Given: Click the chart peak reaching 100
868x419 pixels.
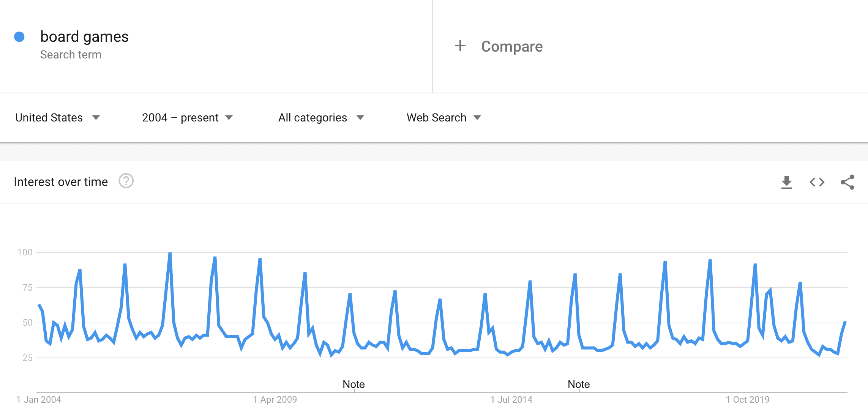Looking at the screenshot, I should 170,254.
